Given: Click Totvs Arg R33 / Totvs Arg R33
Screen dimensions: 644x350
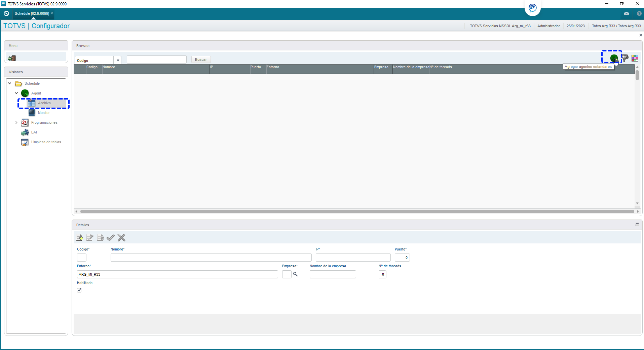Looking at the screenshot, I should [616, 26].
